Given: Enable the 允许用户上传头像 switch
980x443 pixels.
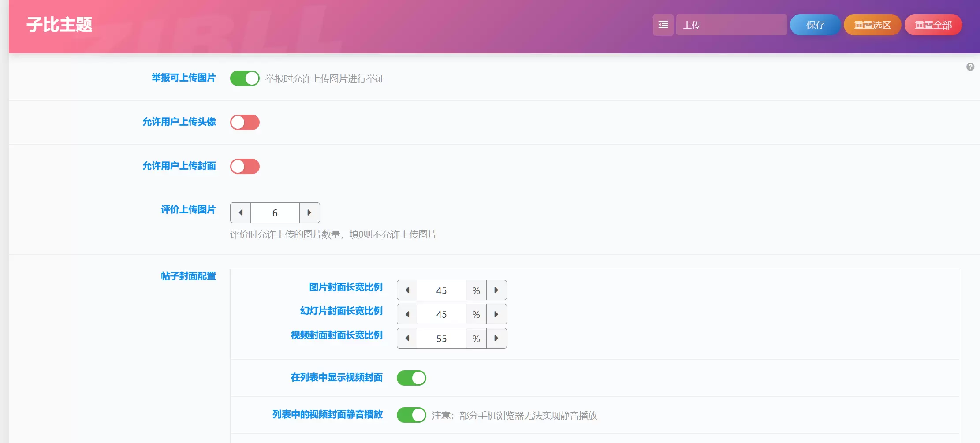Looking at the screenshot, I should pos(245,123).
